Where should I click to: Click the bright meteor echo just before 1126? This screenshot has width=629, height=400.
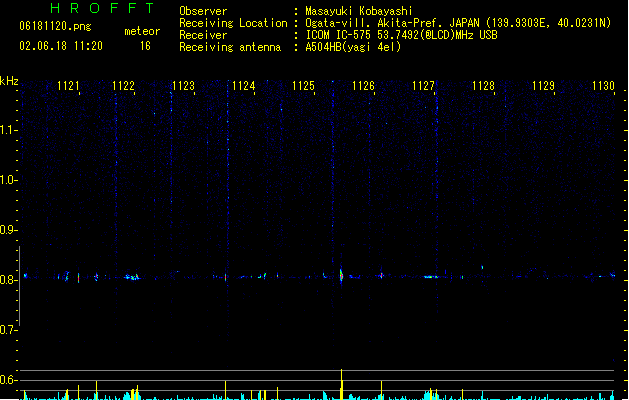[x=341, y=275]
